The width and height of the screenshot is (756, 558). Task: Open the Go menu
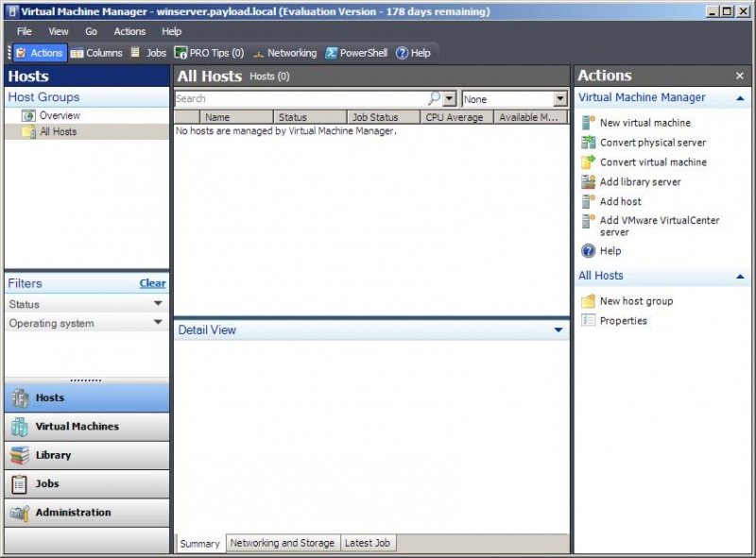click(91, 31)
